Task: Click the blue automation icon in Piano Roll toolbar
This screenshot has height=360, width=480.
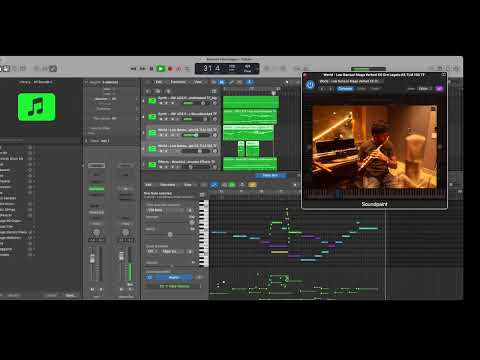Action: pyautogui.click(x=214, y=185)
